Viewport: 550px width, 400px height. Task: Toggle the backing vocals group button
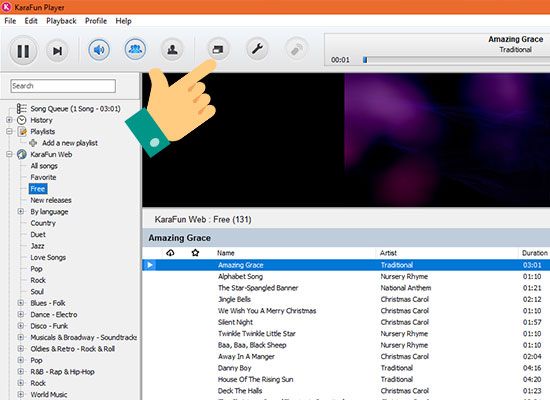pos(135,49)
